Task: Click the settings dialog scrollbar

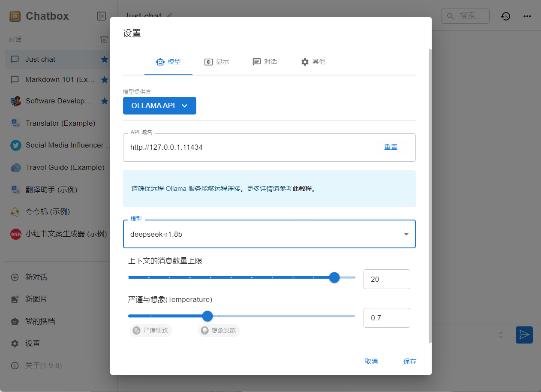Action: [430, 196]
